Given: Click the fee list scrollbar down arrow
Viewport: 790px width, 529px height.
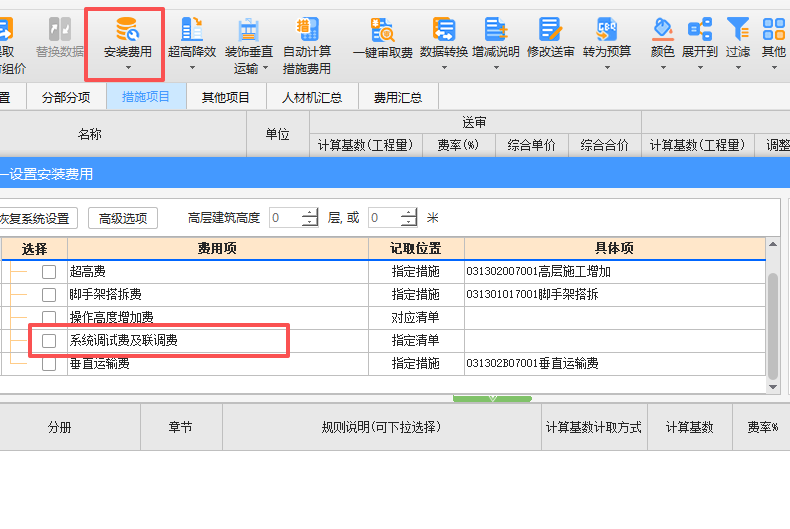Looking at the screenshot, I should point(773,387).
